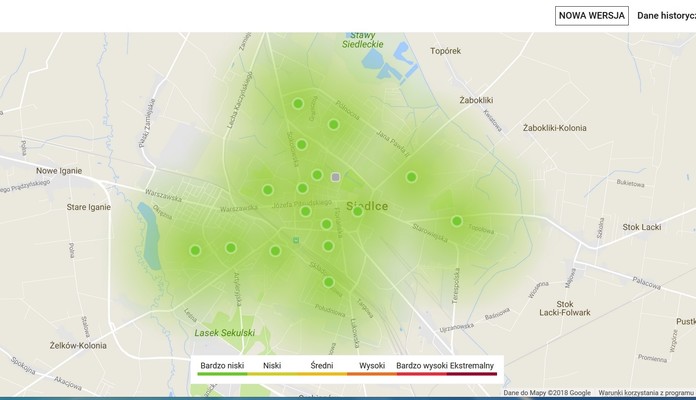The image size is (696, 400).
Task: Click the lone sensor east of the gray marker
Action: pyautogui.click(x=411, y=177)
